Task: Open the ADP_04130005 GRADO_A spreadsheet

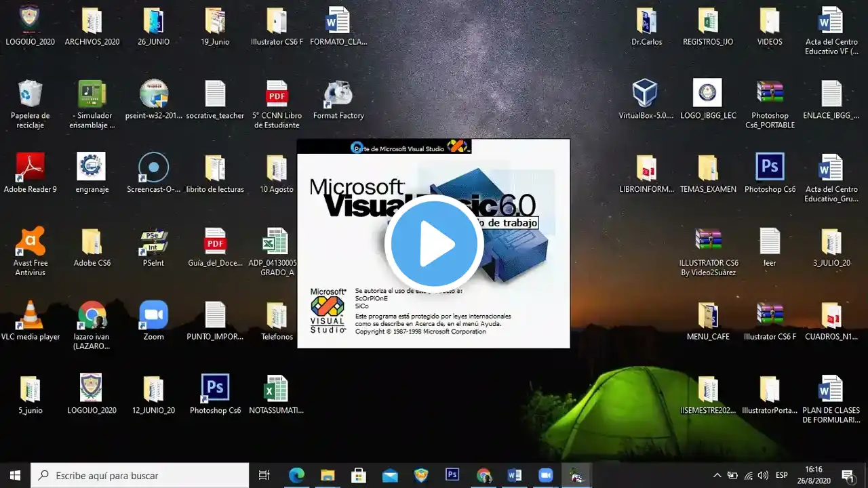Action: pos(277,241)
